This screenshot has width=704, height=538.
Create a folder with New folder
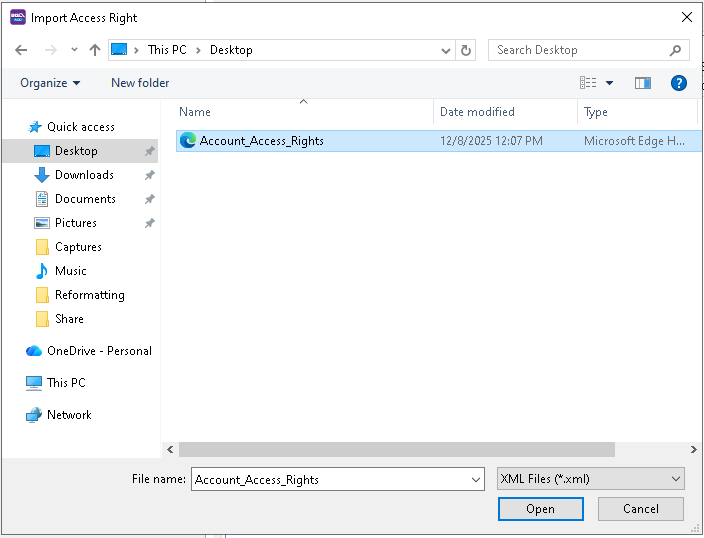(x=140, y=83)
